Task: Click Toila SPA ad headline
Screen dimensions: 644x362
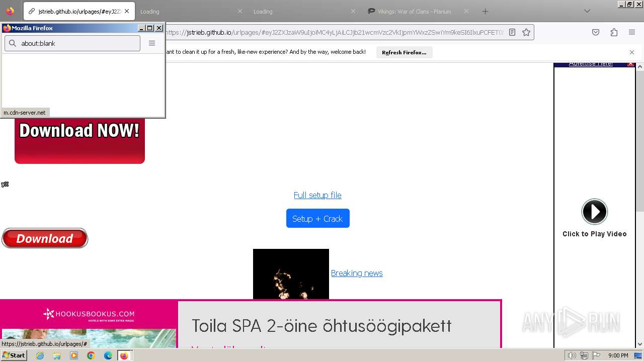Action: pos(321,326)
